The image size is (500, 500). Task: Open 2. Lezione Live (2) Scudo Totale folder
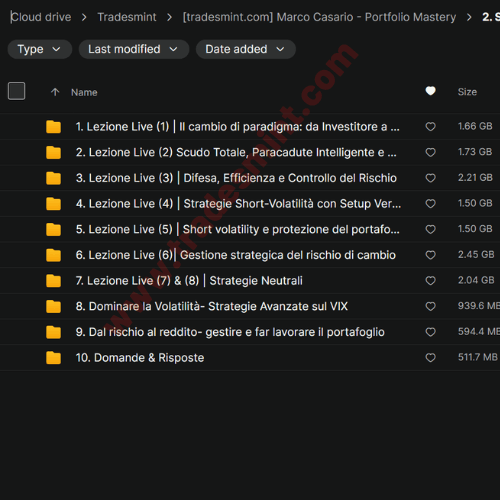(236, 152)
